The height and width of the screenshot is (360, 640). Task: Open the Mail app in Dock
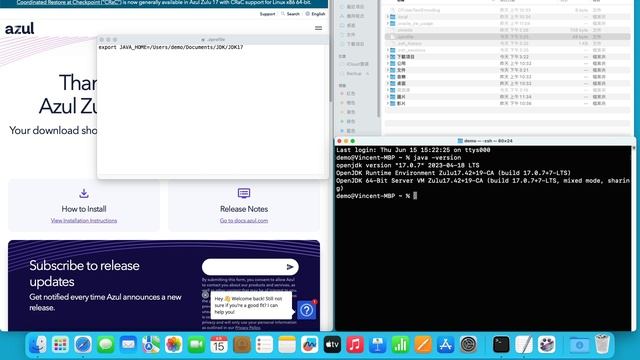click(x=128, y=345)
